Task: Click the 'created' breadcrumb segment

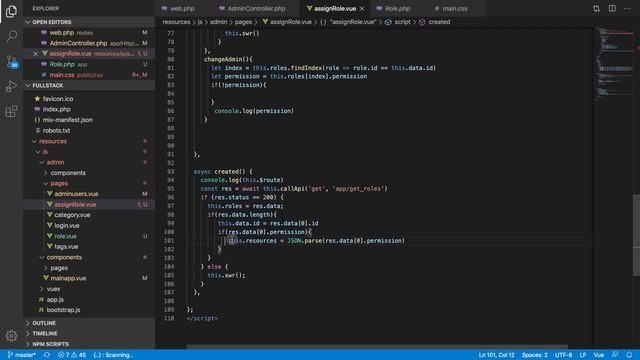Action: [439, 22]
